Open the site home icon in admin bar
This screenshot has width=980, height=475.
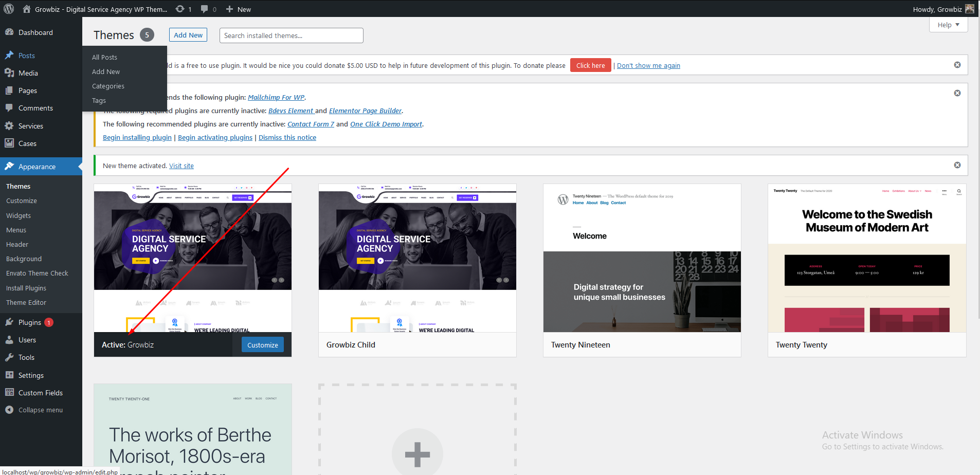point(27,9)
